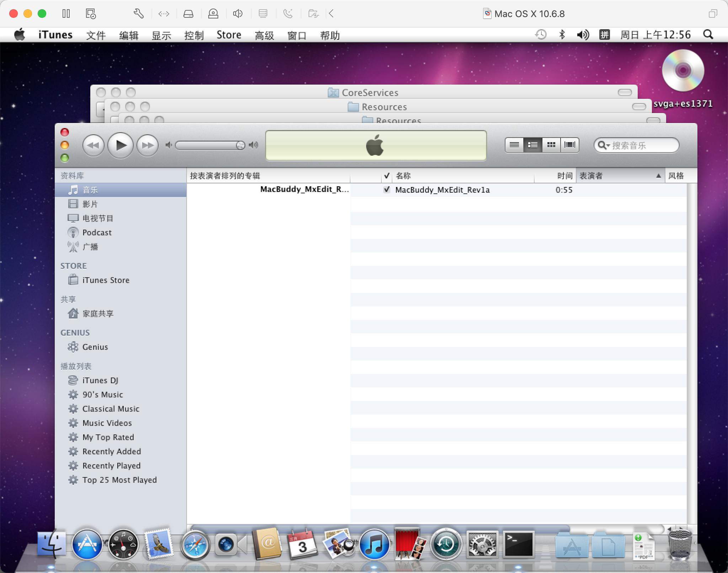Select Recently Added playlist
The image size is (728, 573).
click(x=112, y=451)
